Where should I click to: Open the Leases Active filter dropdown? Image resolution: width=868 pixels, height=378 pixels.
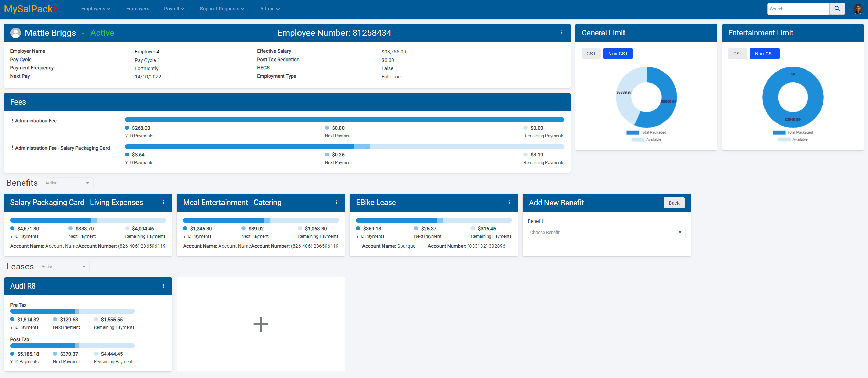[64, 267]
